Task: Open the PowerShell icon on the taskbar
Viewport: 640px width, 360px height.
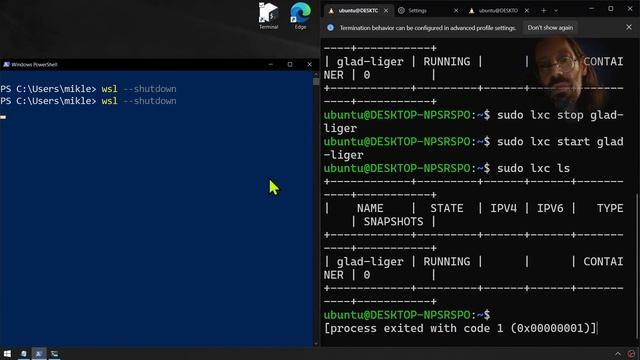Action: click(x=39, y=354)
